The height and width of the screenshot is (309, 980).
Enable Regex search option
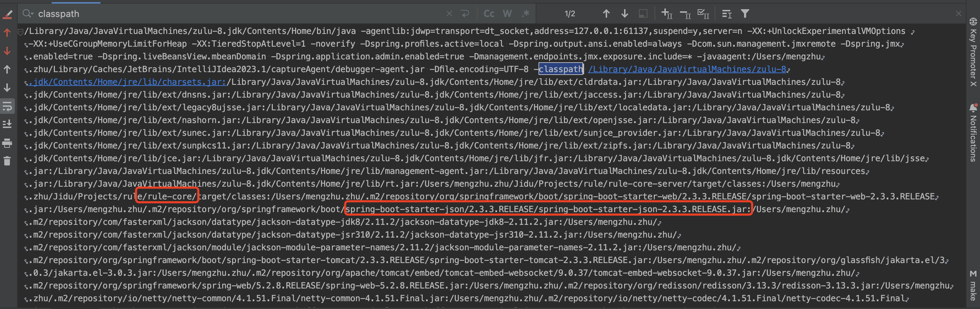[525, 14]
